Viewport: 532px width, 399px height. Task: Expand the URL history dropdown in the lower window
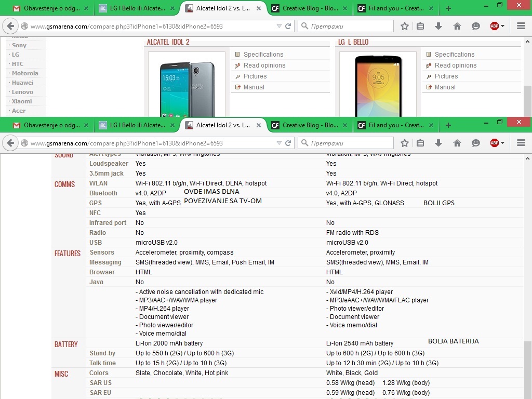click(x=279, y=143)
